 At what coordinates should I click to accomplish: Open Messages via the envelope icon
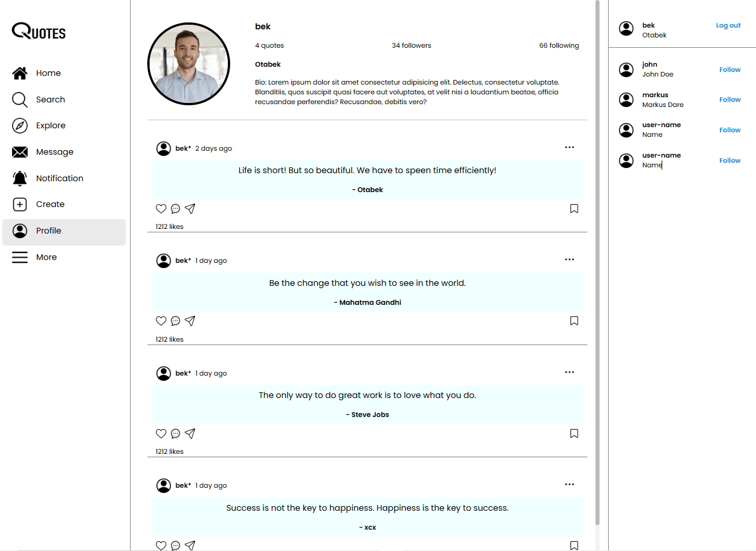coord(20,152)
